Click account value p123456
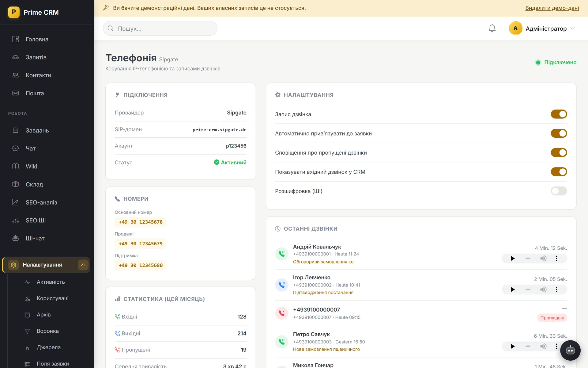 click(236, 146)
